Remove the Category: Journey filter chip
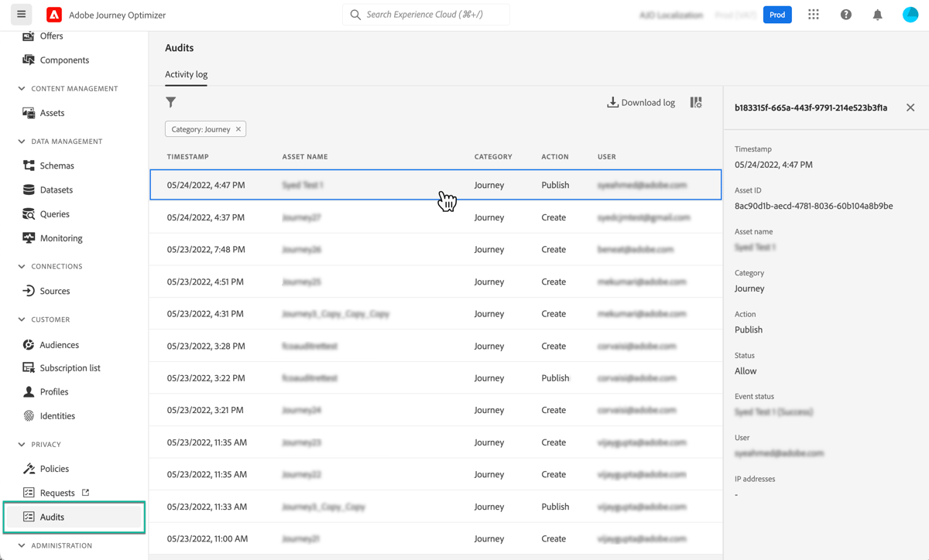Screen dimensions: 929x560 tap(238, 128)
